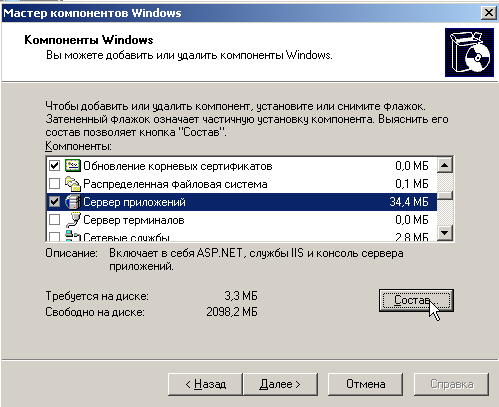The width and height of the screenshot is (499, 407).
Task: Close the Мастер компонентов Windows dialog
Action: [x=489, y=13]
